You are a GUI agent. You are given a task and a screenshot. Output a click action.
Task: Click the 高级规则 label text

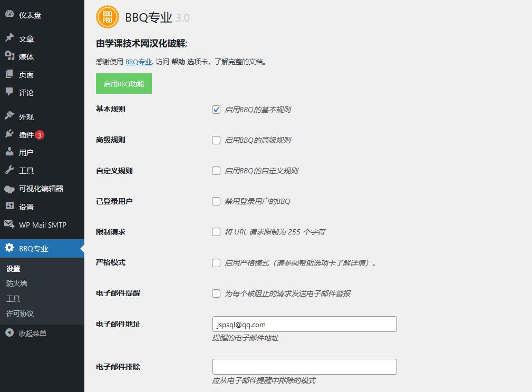pyautogui.click(x=111, y=140)
